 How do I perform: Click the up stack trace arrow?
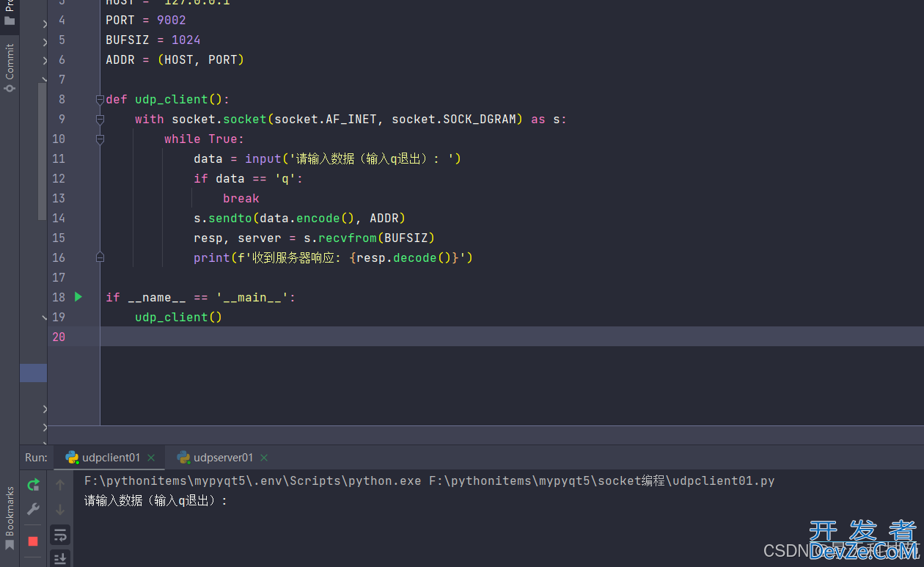60,485
